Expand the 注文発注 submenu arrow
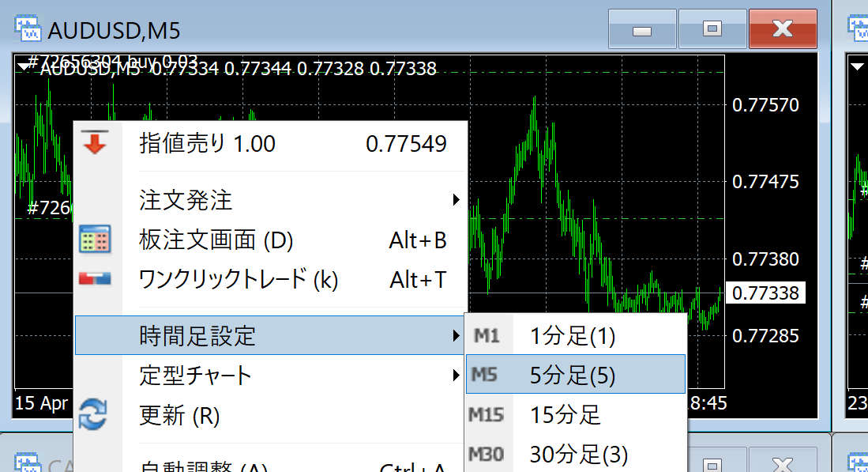The width and height of the screenshot is (868, 472). (456, 200)
